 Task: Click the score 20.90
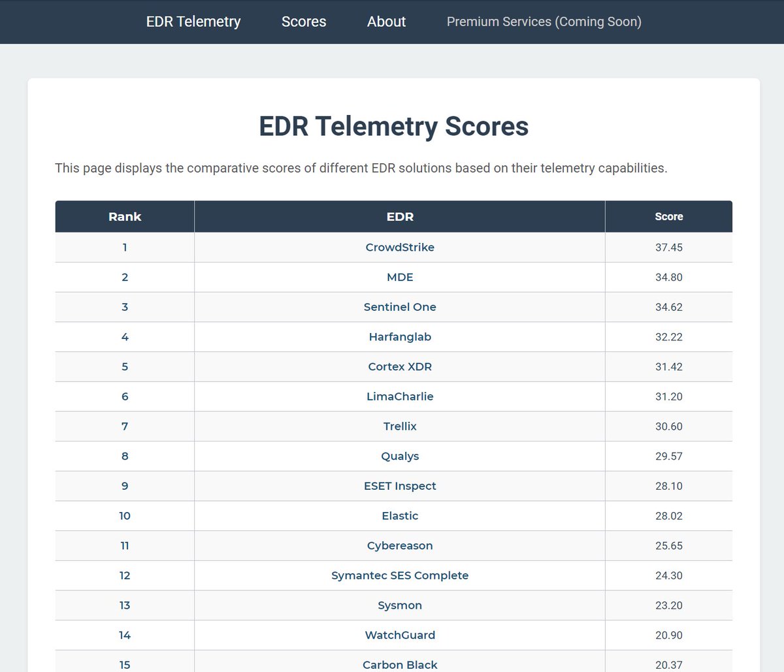click(x=669, y=635)
